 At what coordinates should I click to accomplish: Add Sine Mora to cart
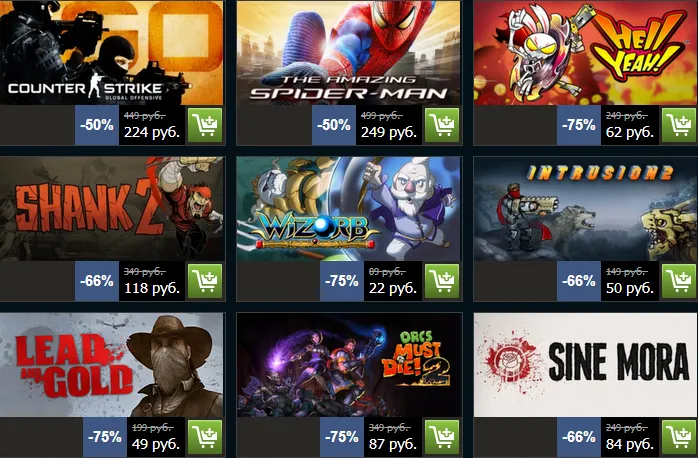coord(679,437)
